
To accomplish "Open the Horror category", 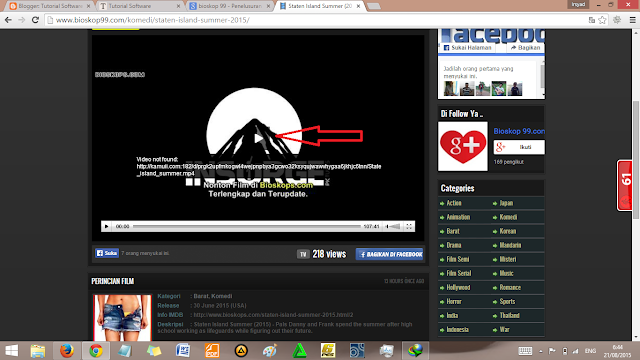I will [454, 301].
